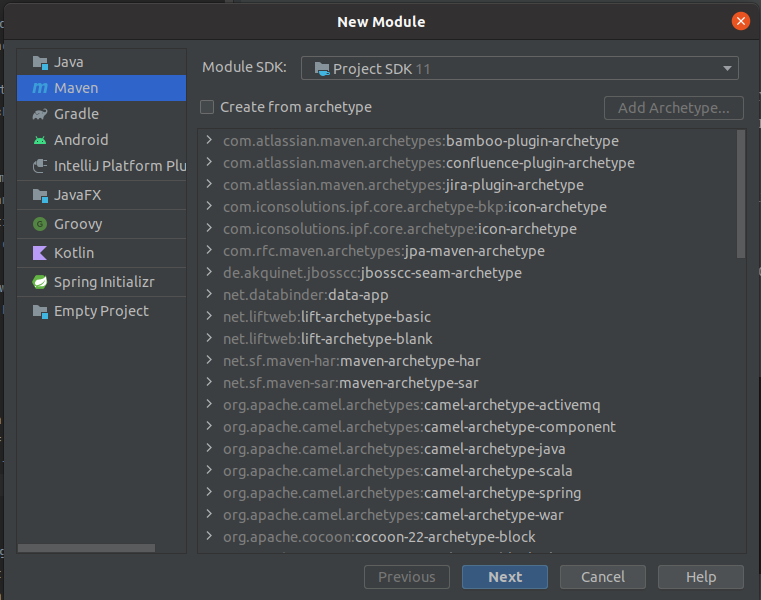Viewport: 761px width, 600px height.
Task: Click the Gradle elephant icon
Action: pos(39,114)
